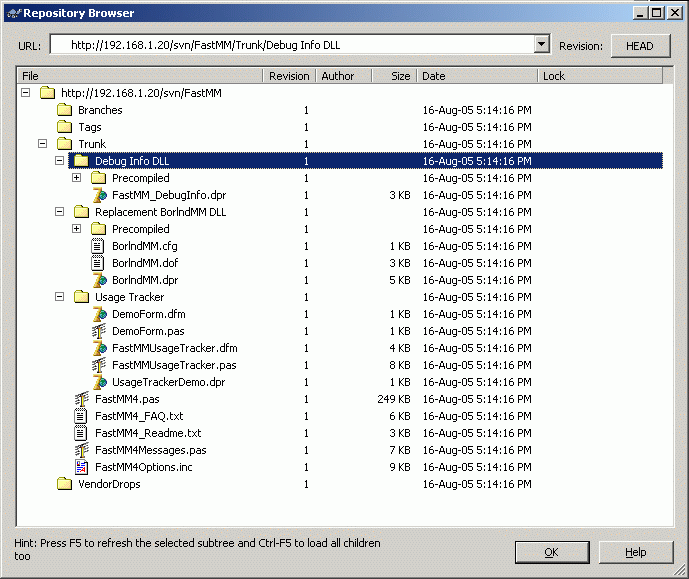Click the FastMM_DebugInfo.dpr Delphi project icon

(x=99, y=195)
